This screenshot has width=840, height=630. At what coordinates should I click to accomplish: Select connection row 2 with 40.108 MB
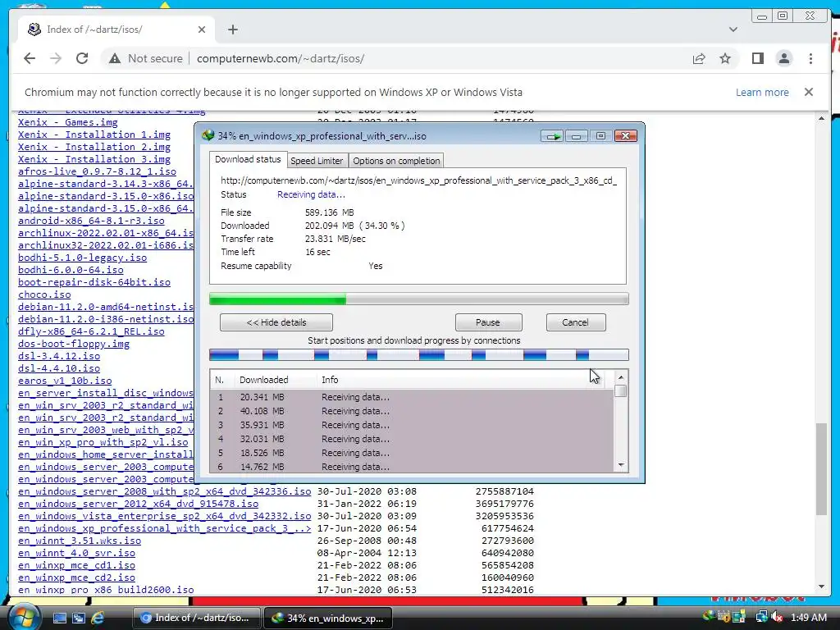click(x=412, y=411)
